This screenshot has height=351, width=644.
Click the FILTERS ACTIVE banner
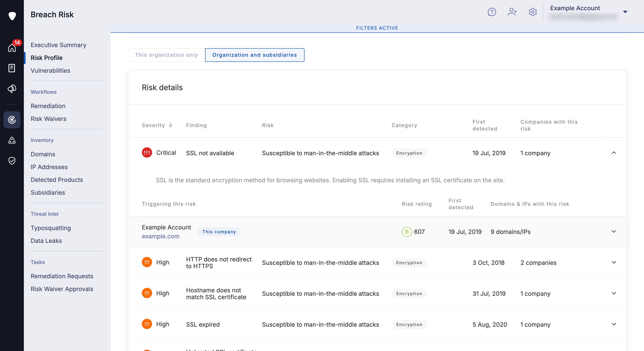(x=377, y=28)
